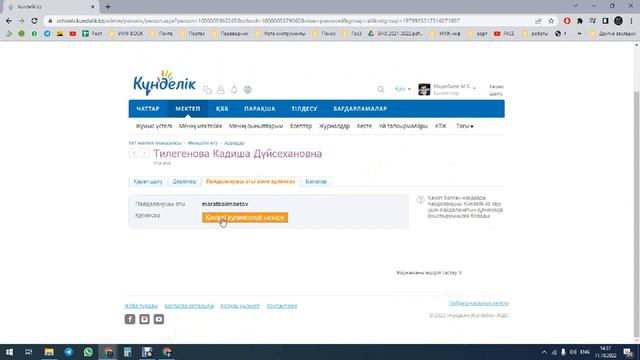The width and height of the screenshot is (640, 360).
Task: Open Есептер submenu link
Action: pos(301,126)
